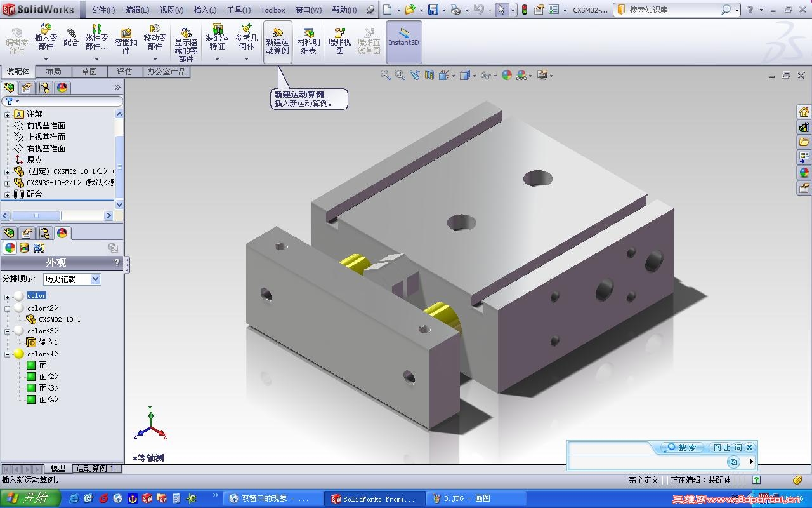Open the Design Library icon in task pane
This screenshot has height=508, width=812.
(x=804, y=127)
